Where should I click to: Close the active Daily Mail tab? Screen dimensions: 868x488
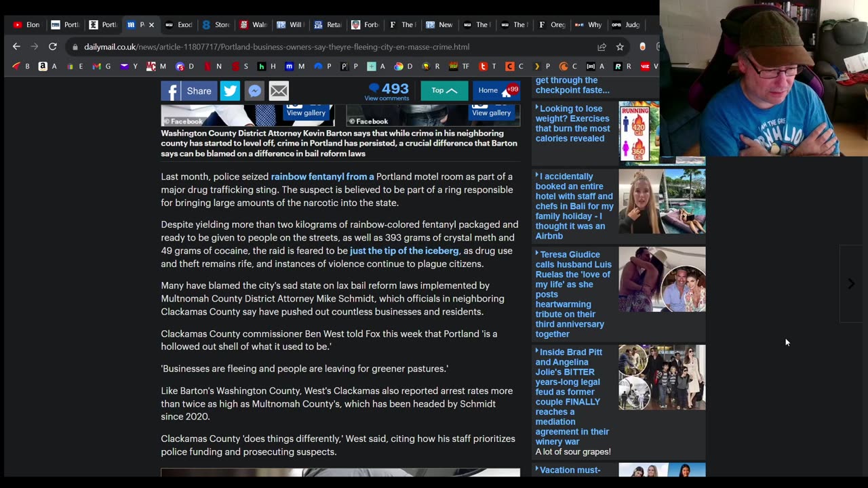[151, 24]
